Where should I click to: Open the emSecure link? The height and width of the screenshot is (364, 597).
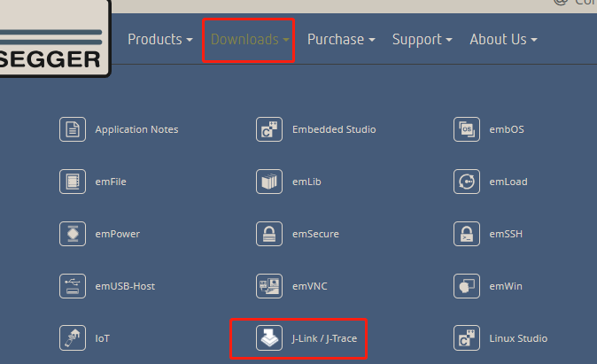pyautogui.click(x=315, y=234)
